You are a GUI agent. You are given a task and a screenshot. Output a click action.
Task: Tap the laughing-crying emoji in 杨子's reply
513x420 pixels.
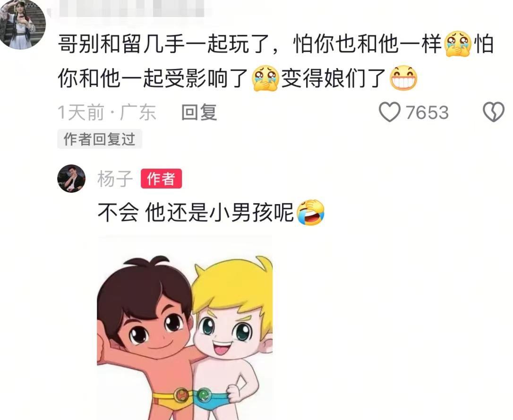click(x=310, y=212)
